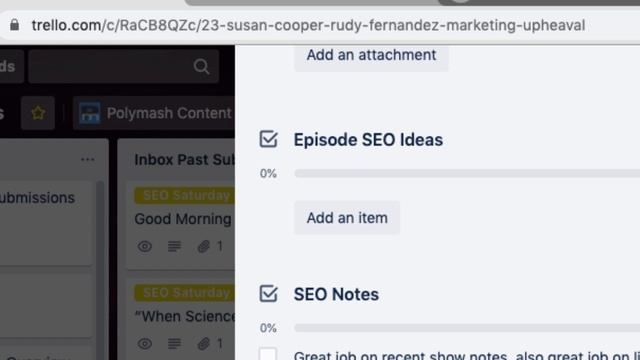Click attachment paperclip on Good Morning card
This screenshot has width=640, height=360.
pyautogui.click(x=203, y=246)
